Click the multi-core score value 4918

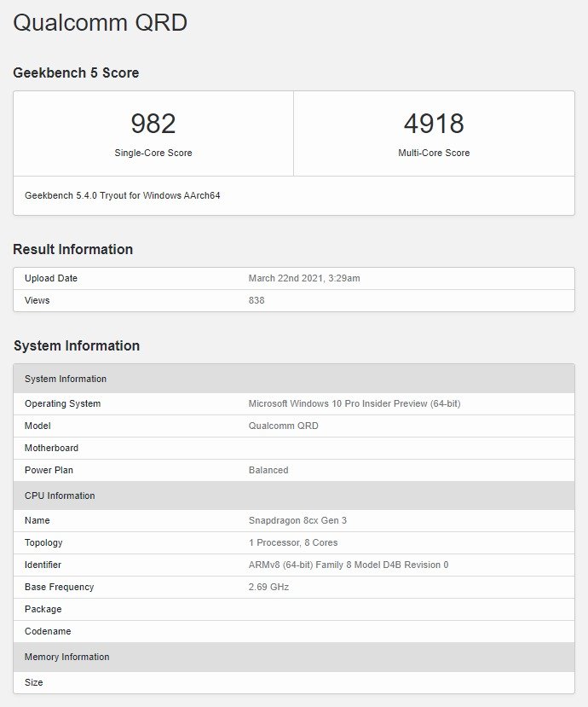point(434,124)
